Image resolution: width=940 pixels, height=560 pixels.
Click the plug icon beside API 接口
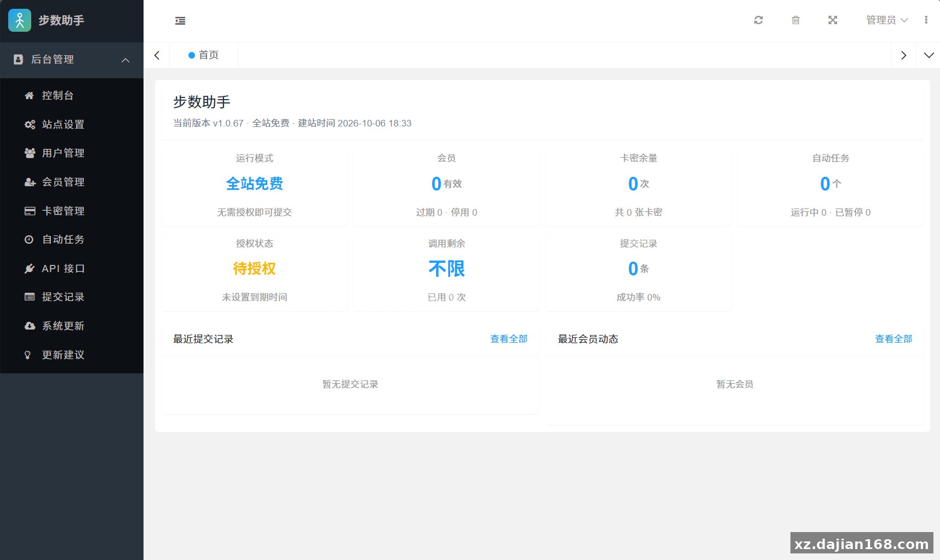pos(30,268)
